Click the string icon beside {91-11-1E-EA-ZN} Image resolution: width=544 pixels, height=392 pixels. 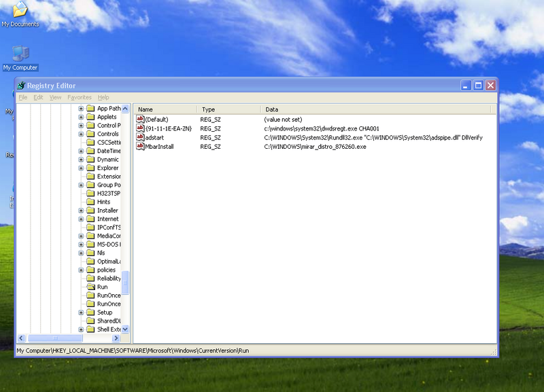point(140,128)
